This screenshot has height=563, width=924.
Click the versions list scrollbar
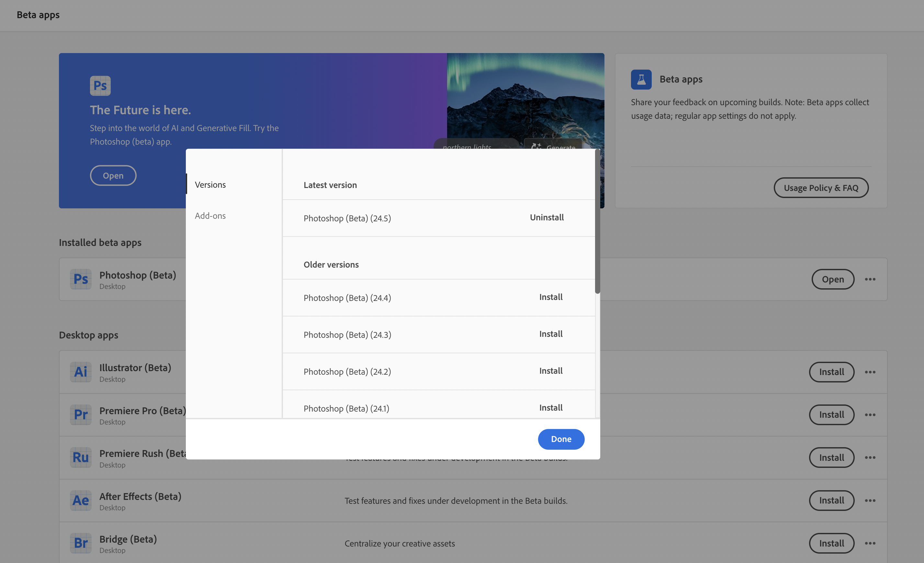pyautogui.click(x=597, y=221)
